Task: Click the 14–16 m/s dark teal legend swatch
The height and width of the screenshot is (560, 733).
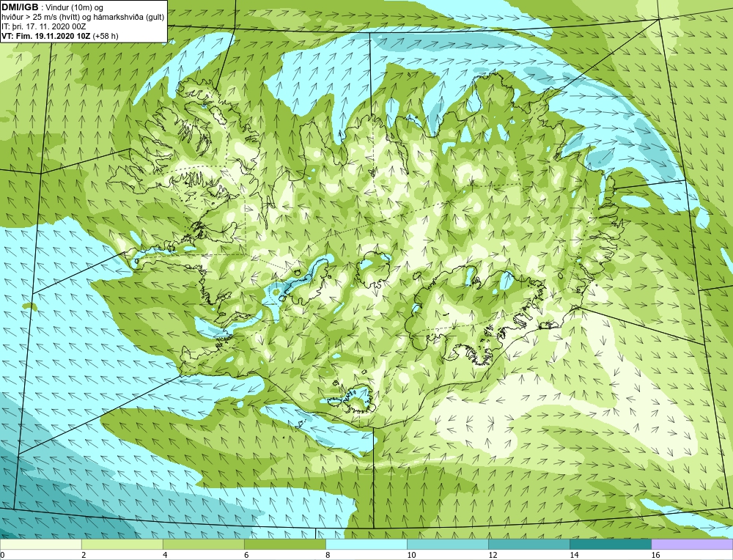Action: click(611, 544)
